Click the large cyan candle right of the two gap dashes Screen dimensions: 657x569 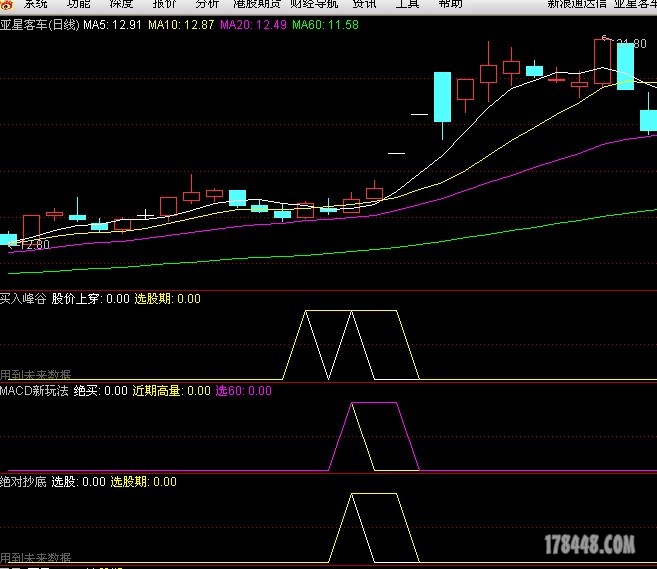click(442, 97)
